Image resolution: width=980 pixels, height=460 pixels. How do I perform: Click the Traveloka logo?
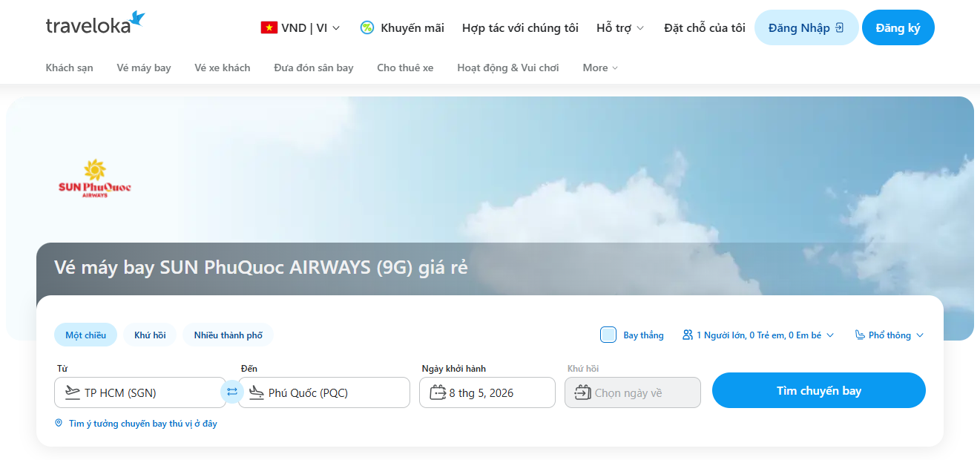pyautogui.click(x=95, y=24)
